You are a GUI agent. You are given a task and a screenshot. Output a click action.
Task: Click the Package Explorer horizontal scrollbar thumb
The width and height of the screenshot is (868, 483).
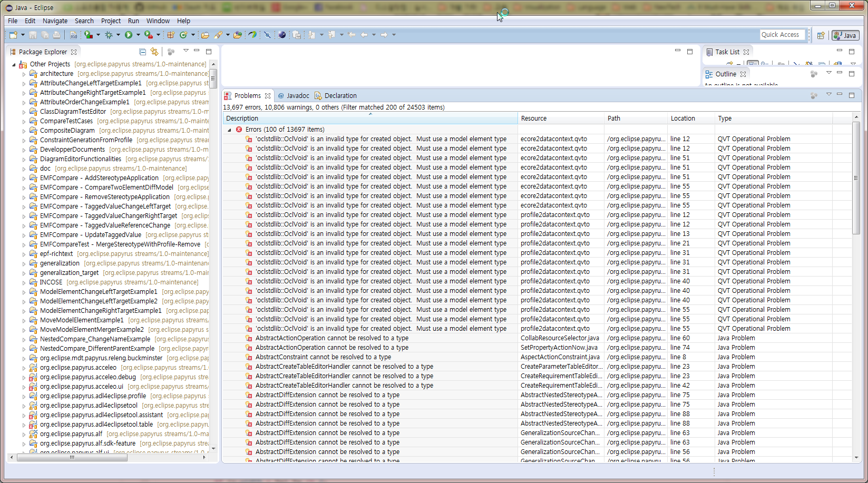(72, 457)
